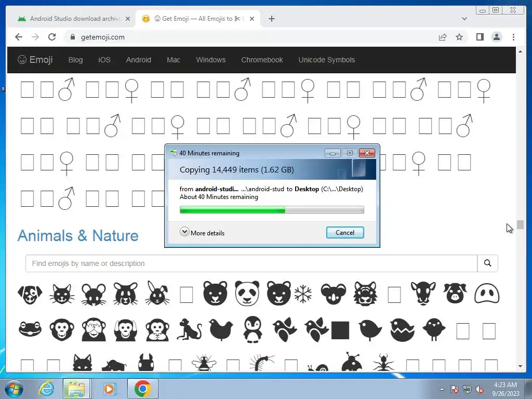Image resolution: width=532 pixels, height=399 pixels.
Task: Click the tiger face emoji
Action: coord(365,294)
